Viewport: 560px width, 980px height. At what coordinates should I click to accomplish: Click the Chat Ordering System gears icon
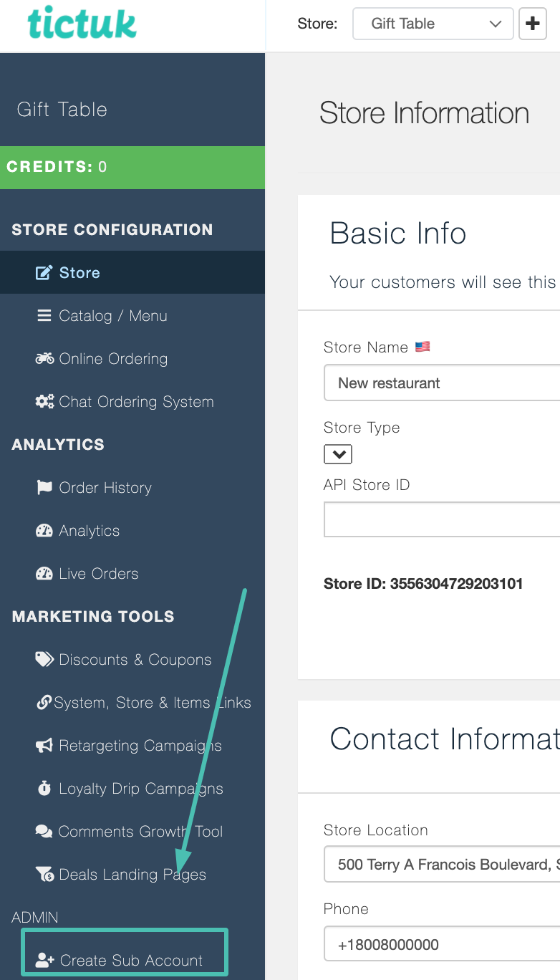(44, 402)
